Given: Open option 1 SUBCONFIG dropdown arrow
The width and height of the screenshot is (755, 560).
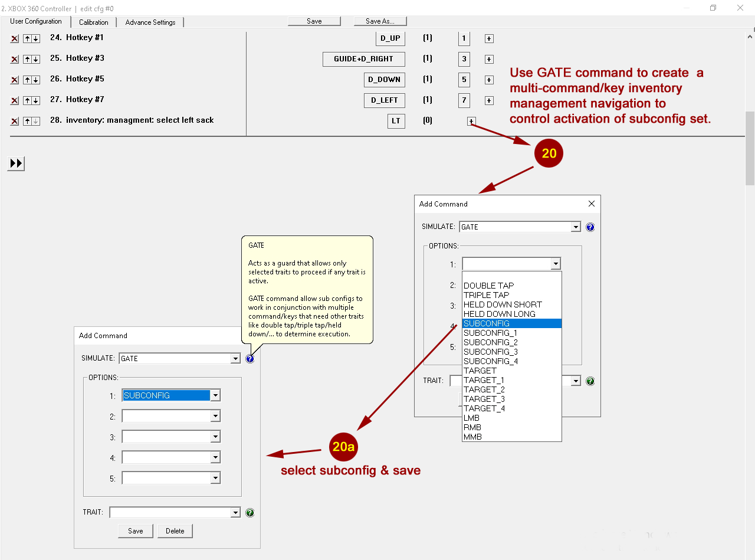Looking at the screenshot, I should click(215, 396).
